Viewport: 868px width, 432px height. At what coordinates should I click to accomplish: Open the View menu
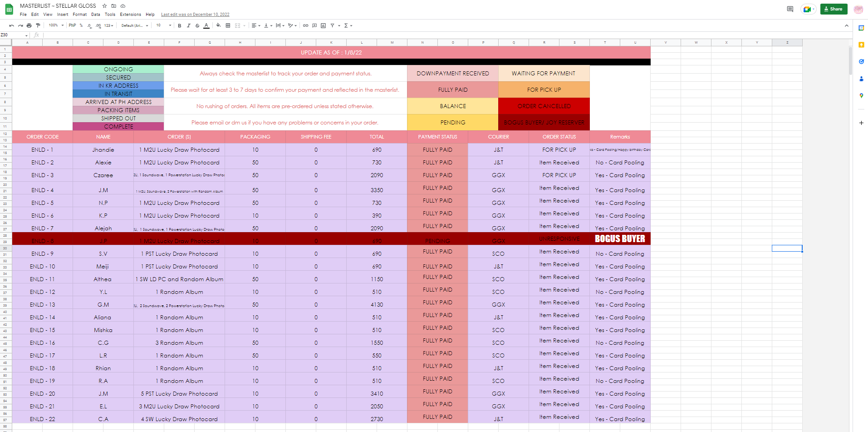click(48, 15)
